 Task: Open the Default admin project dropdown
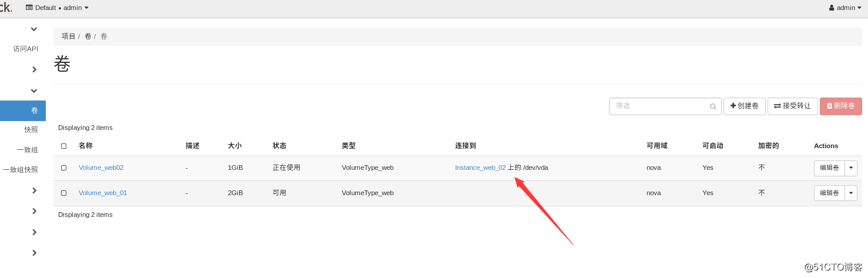[x=57, y=8]
